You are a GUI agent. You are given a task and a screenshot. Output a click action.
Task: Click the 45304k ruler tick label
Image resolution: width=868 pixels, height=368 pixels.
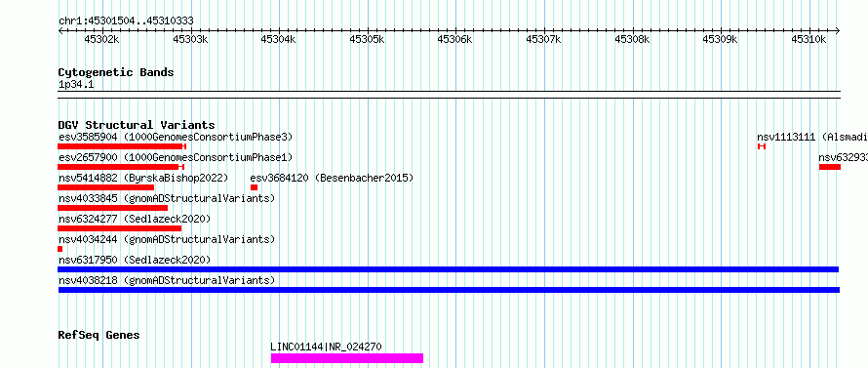279,39
